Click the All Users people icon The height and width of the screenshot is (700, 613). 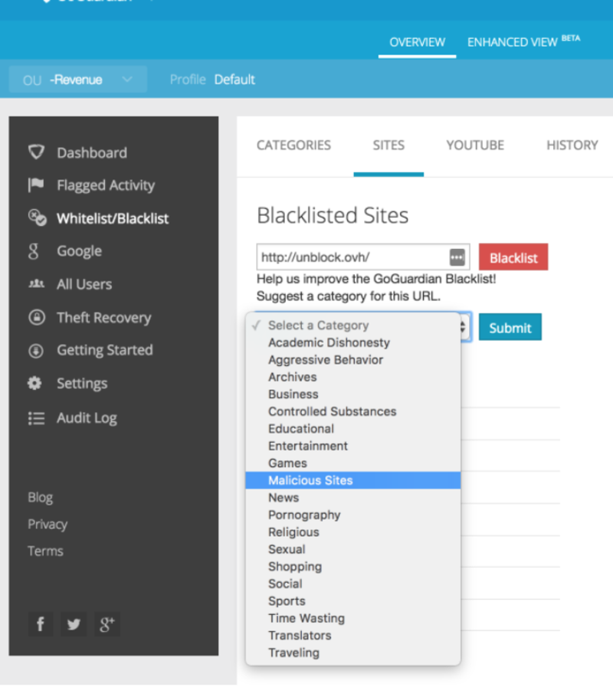pyautogui.click(x=36, y=284)
